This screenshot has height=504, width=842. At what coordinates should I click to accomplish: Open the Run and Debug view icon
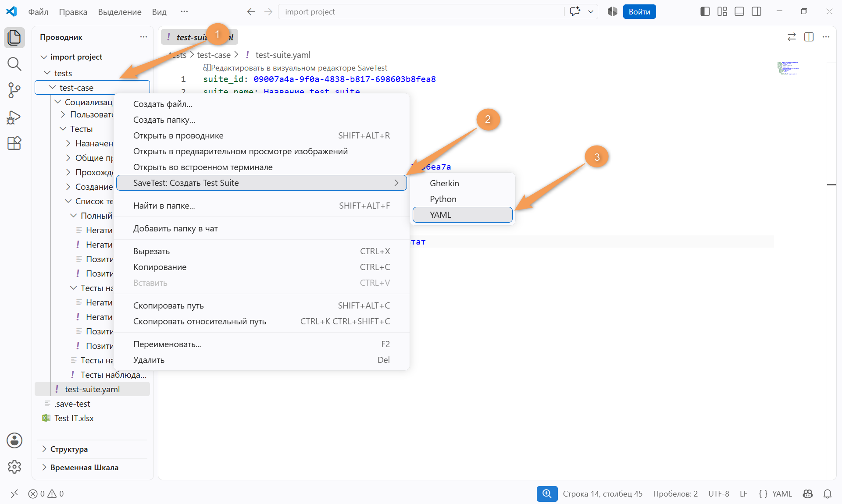pyautogui.click(x=14, y=117)
